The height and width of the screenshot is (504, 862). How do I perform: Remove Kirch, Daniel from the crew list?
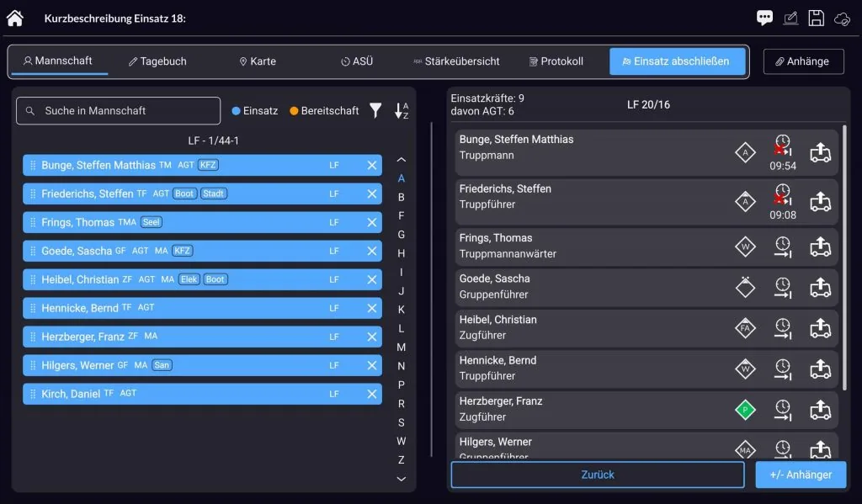pos(371,394)
